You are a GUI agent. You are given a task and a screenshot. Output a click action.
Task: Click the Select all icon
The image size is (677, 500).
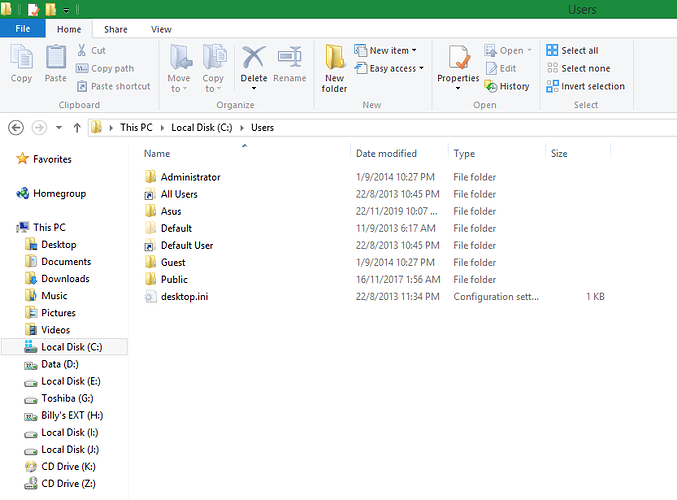click(572, 51)
